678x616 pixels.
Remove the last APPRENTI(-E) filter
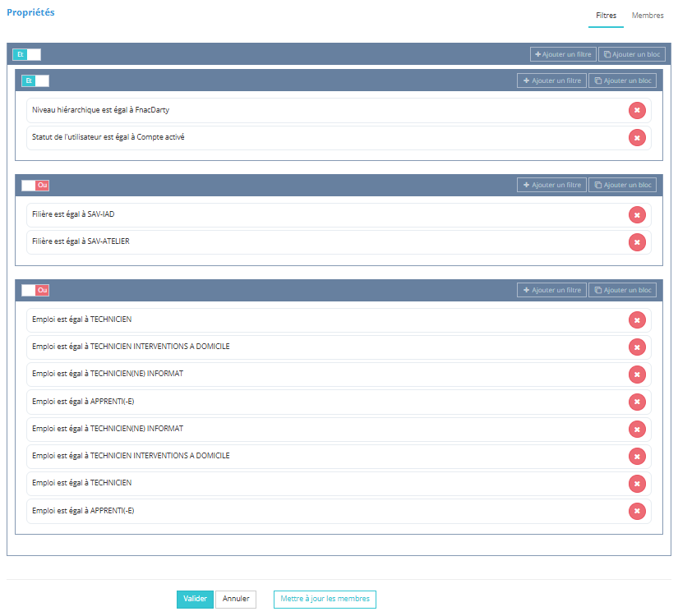pyautogui.click(x=637, y=511)
